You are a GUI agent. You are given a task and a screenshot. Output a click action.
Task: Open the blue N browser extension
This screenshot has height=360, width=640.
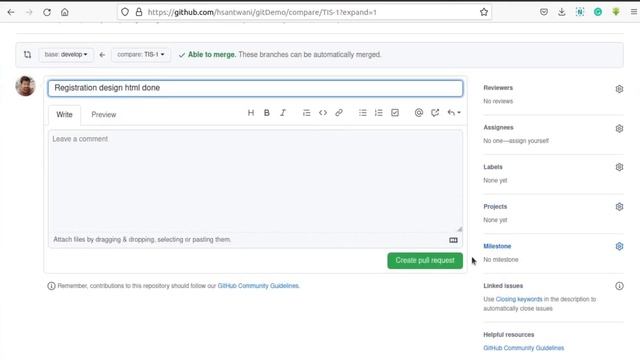580,12
